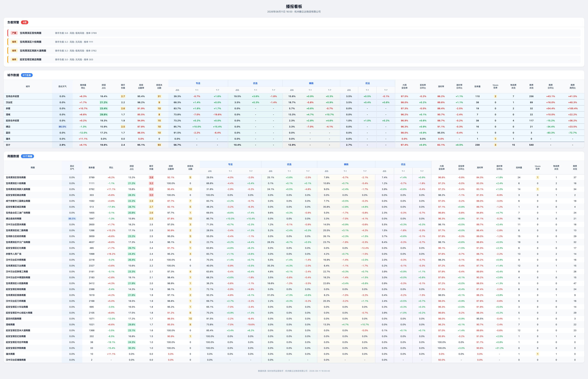Select the 延安宝塔区火车站商圈 row
588x379 pixels.
294,307
